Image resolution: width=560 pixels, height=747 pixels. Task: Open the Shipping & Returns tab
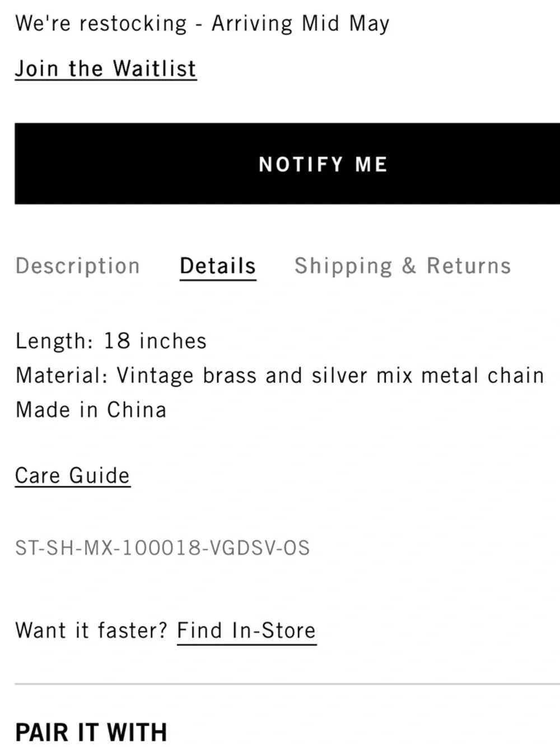point(403,266)
